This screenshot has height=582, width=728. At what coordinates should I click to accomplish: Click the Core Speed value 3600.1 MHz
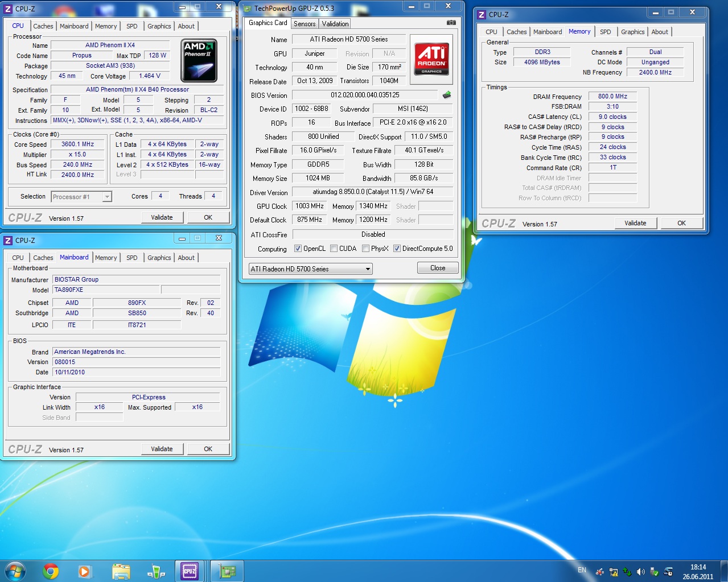pos(78,145)
